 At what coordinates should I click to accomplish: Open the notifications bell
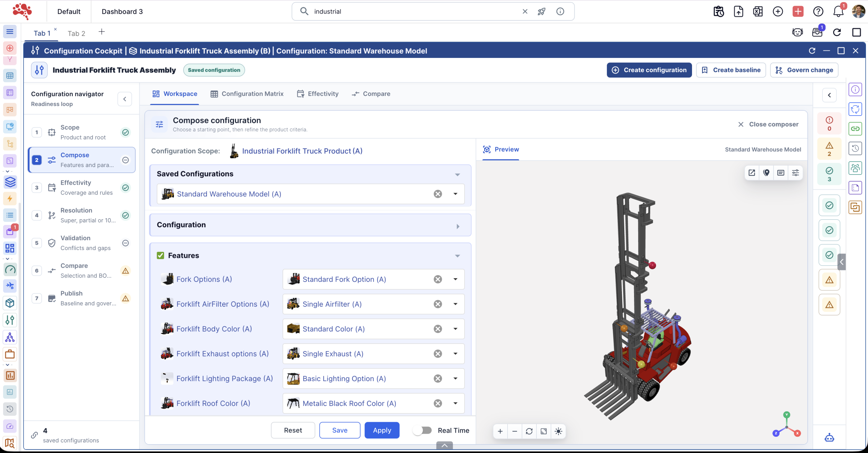click(x=839, y=12)
